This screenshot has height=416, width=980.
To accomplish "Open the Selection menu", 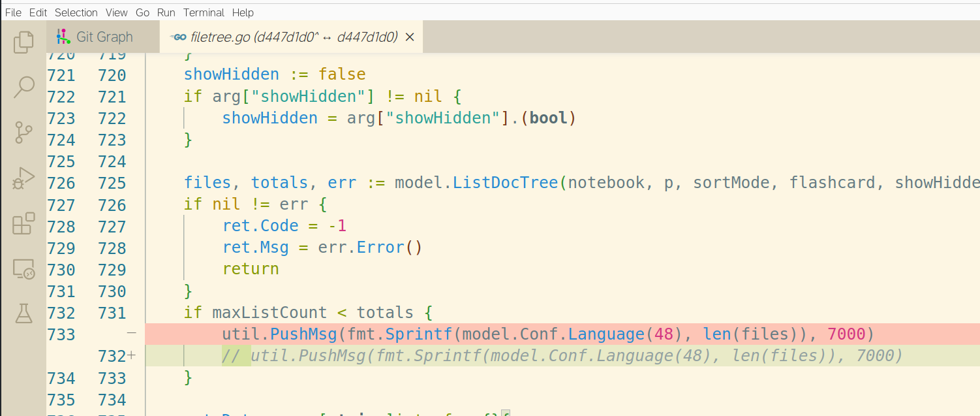I will point(76,12).
